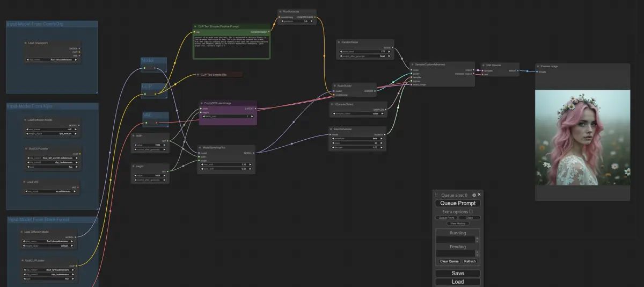Screen dimensions: 644x287
Task: Open sampler_name dropdown in KSamplerSelect
Action: pyautogui.click(x=357, y=113)
